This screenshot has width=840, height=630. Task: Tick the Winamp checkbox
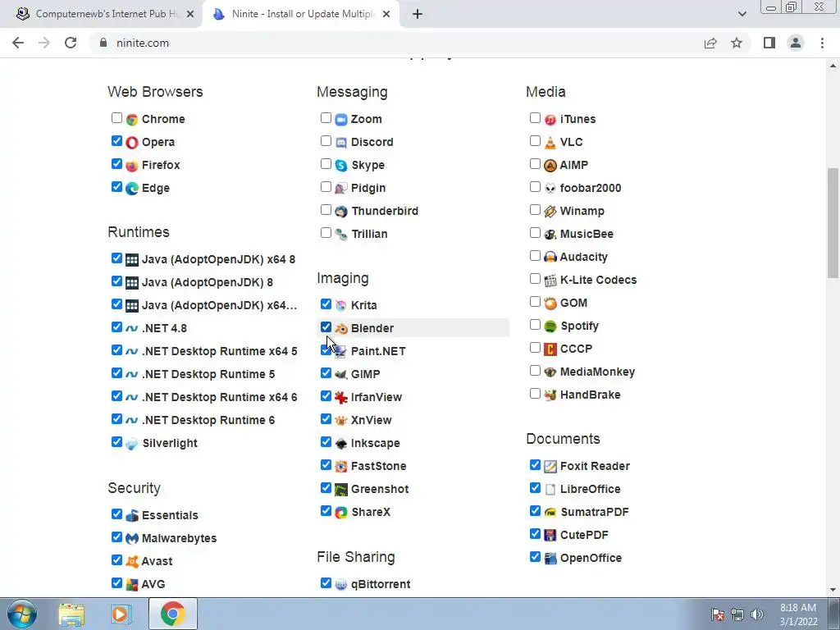click(x=535, y=210)
